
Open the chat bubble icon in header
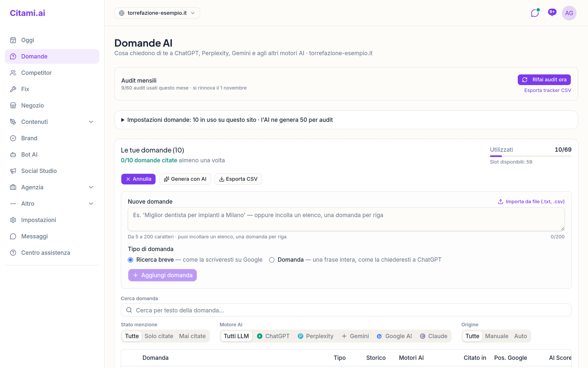point(535,13)
